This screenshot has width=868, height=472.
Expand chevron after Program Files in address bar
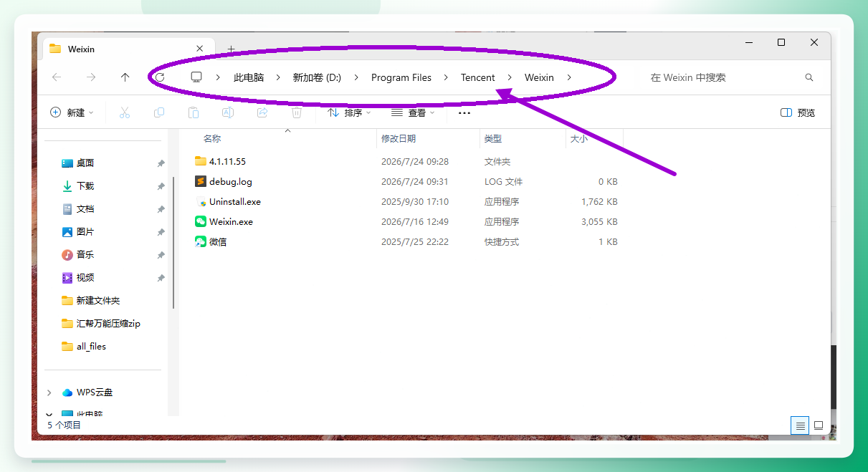(446, 77)
